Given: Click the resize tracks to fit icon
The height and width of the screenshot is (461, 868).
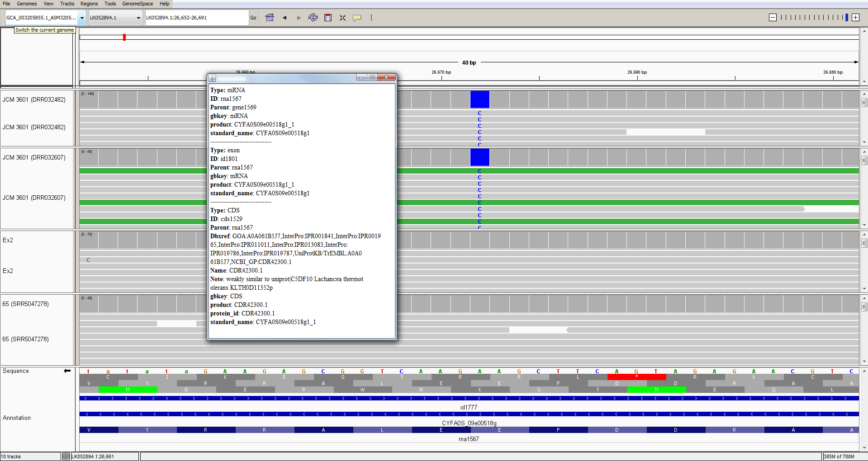Looking at the screenshot, I should coord(342,18).
